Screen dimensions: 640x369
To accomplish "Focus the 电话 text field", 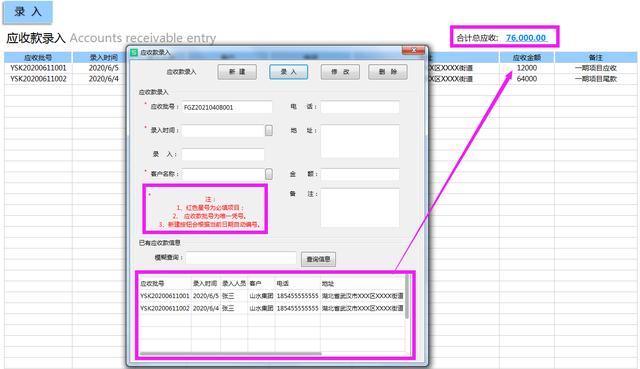I will (x=360, y=107).
